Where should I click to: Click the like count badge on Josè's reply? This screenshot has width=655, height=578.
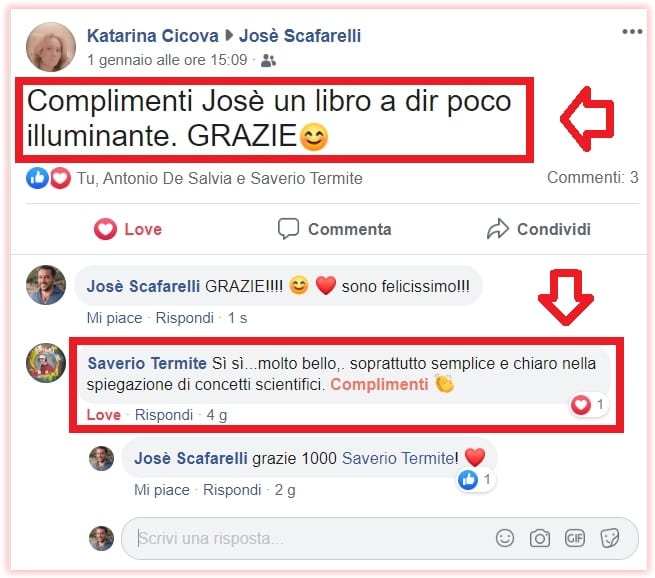[x=475, y=480]
